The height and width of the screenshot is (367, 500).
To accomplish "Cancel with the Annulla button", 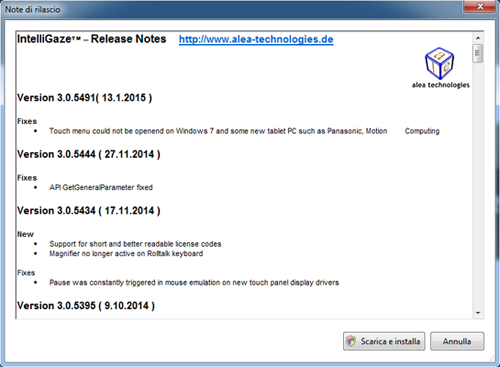I will [x=457, y=341].
